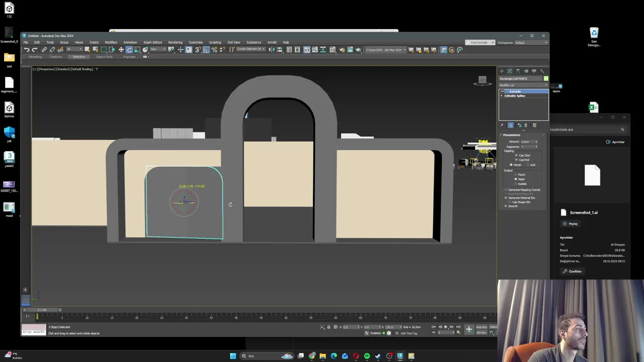This screenshot has height=362, width=644.
Task: Open the Customize menu
Action: point(196,42)
